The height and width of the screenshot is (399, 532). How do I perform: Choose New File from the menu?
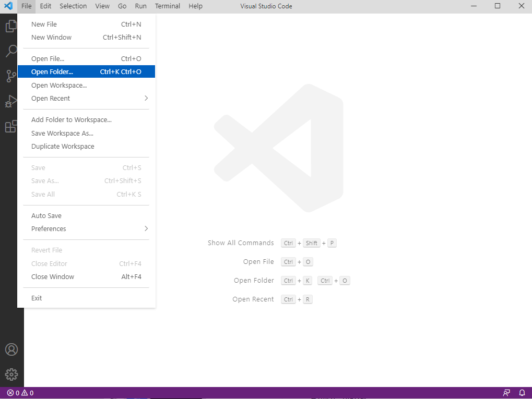pos(86,24)
